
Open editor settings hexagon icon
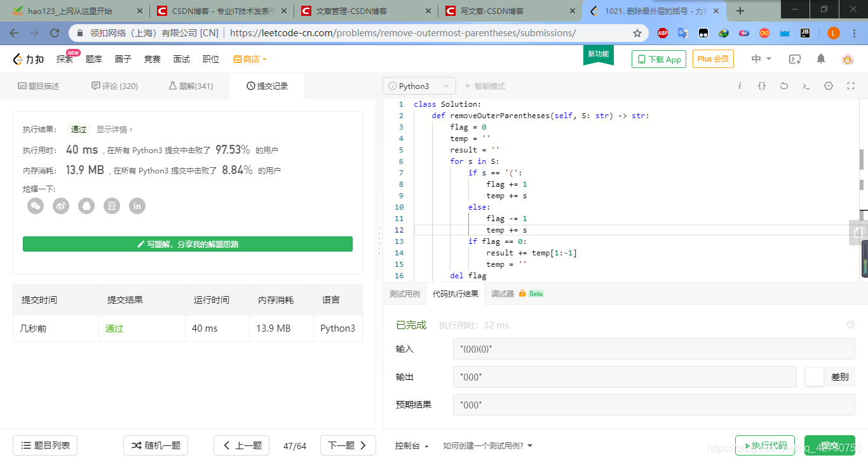click(x=829, y=86)
